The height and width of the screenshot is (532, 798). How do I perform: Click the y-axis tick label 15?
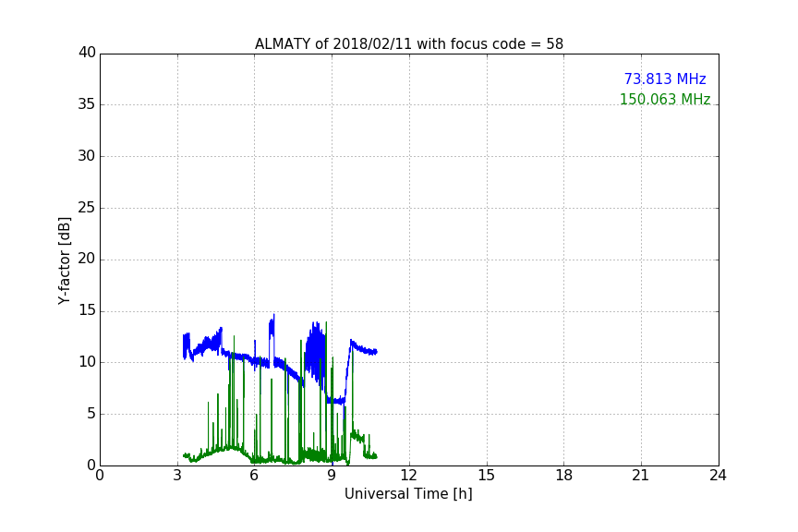[x=87, y=310]
